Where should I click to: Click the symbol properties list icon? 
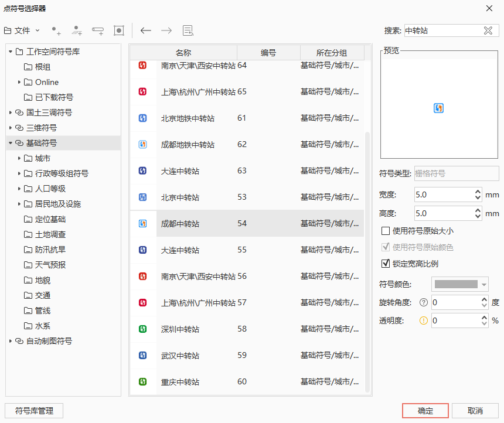coord(188,30)
